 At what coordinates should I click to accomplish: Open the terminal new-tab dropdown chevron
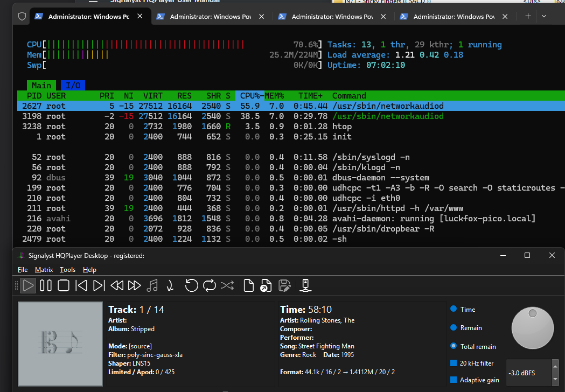coord(544,16)
